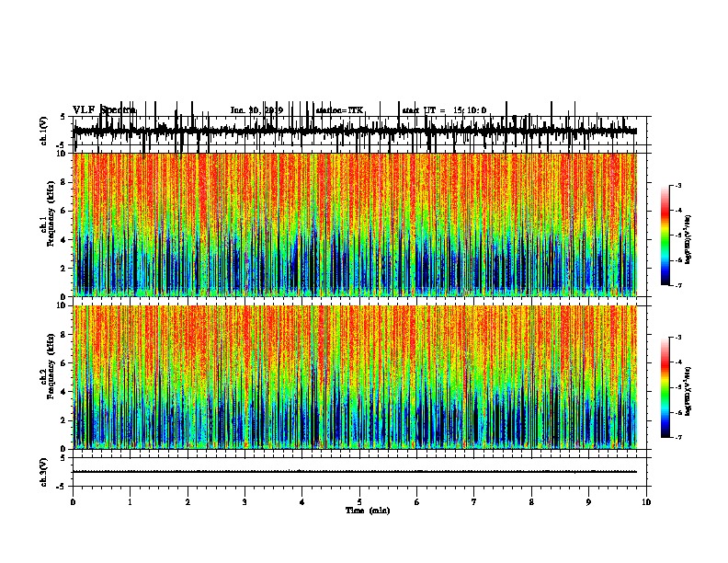Click the "4" kHz tick on ch.1 spectrogram
Viewport: 728px width, 563px height.
[x=64, y=240]
